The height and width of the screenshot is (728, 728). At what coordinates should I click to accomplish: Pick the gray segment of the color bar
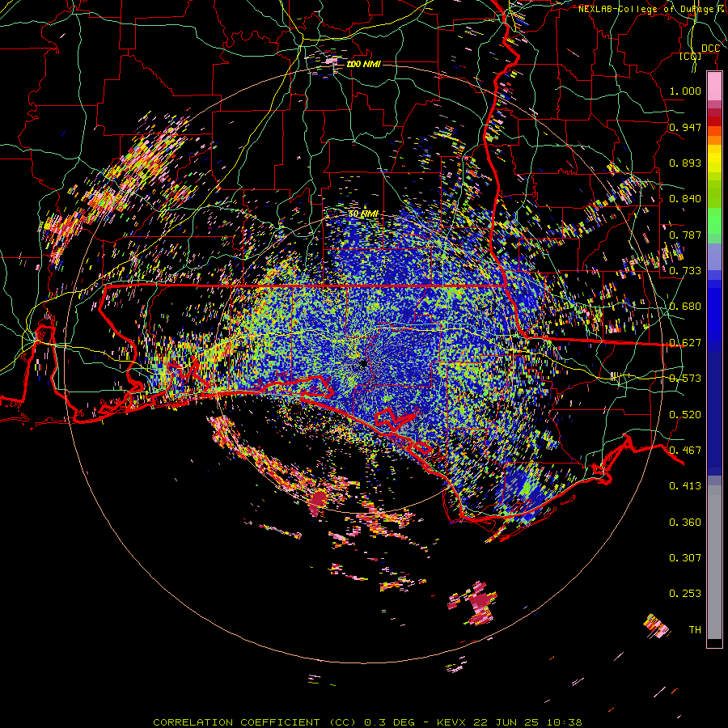(x=714, y=566)
